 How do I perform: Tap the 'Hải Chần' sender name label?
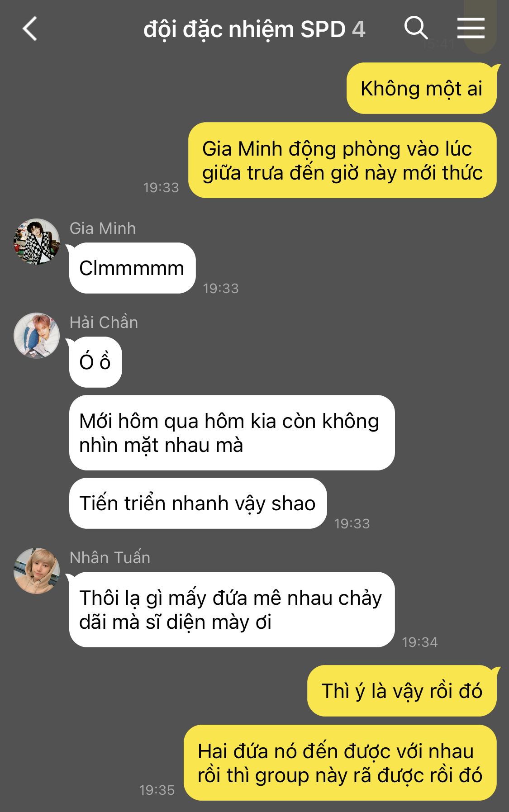(x=104, y=322)
